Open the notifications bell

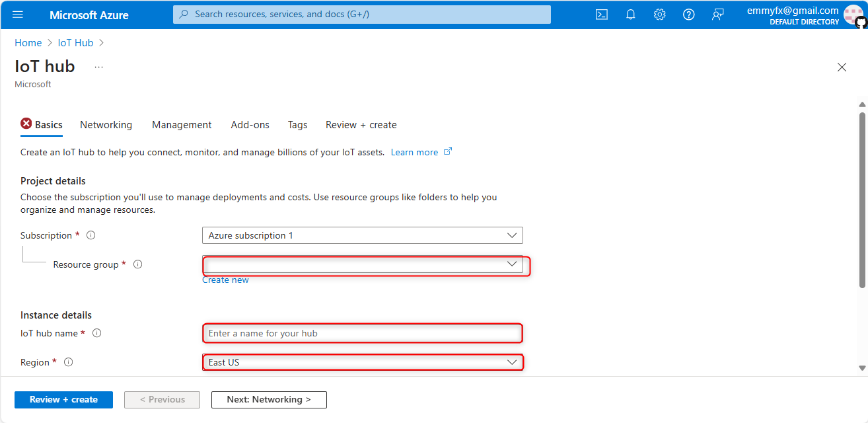click(630, 15)
